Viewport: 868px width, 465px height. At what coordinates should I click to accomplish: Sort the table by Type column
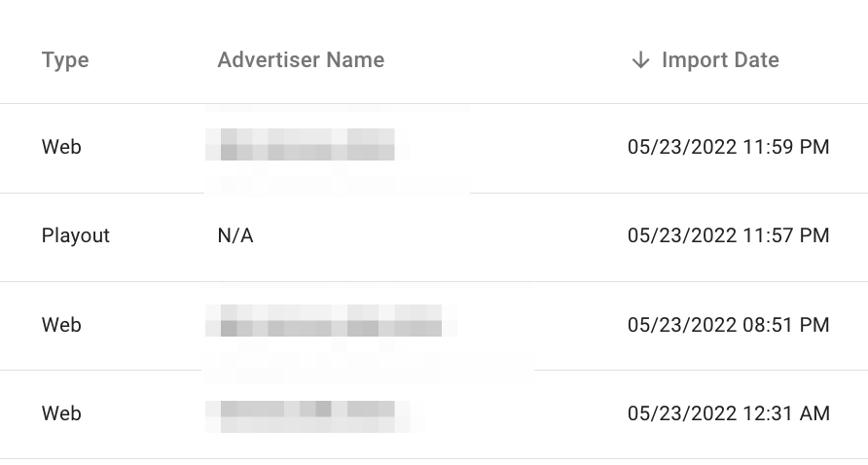coord(65,60)
